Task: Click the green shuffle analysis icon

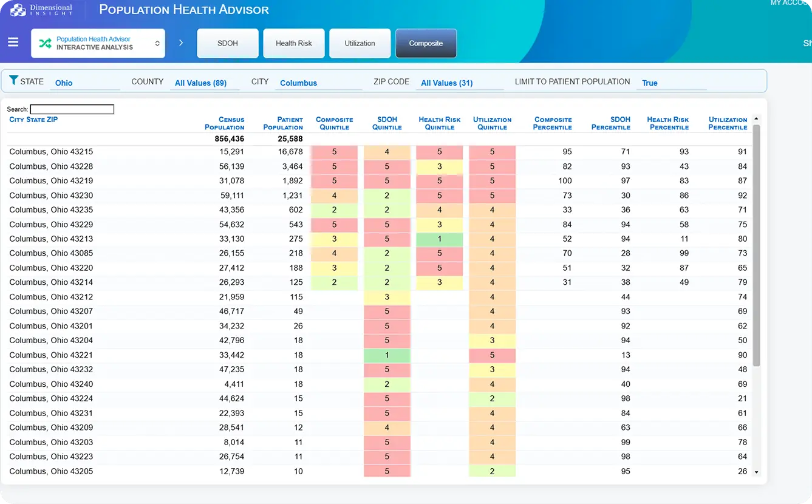Action: [x=45, y=43]
